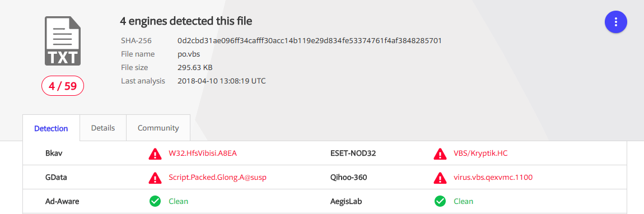
Task: Click the 4 engines detected heading
Action: tap(186, 21)
